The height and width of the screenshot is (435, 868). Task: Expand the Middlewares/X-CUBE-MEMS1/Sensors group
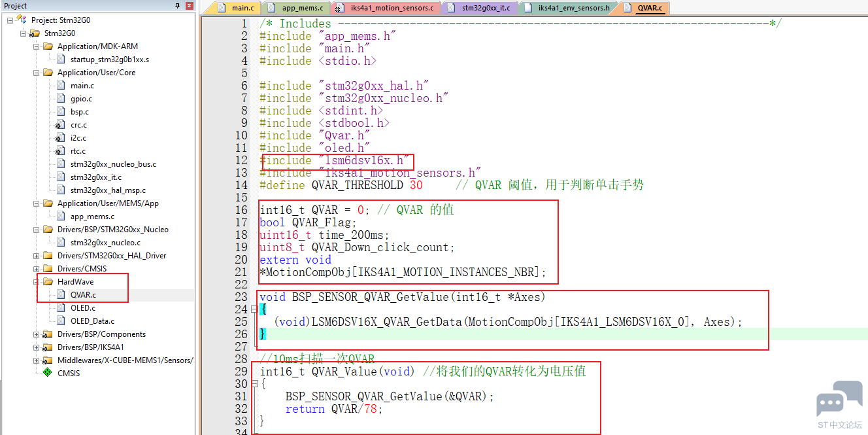click(x=37, y=360)
